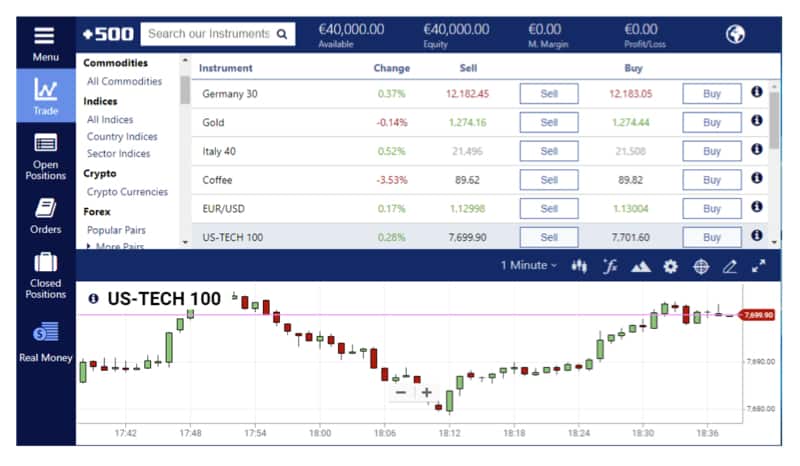Click category list scroll up arrow
800x466 pixels.
pyautogui.click(x=185, y=61)
